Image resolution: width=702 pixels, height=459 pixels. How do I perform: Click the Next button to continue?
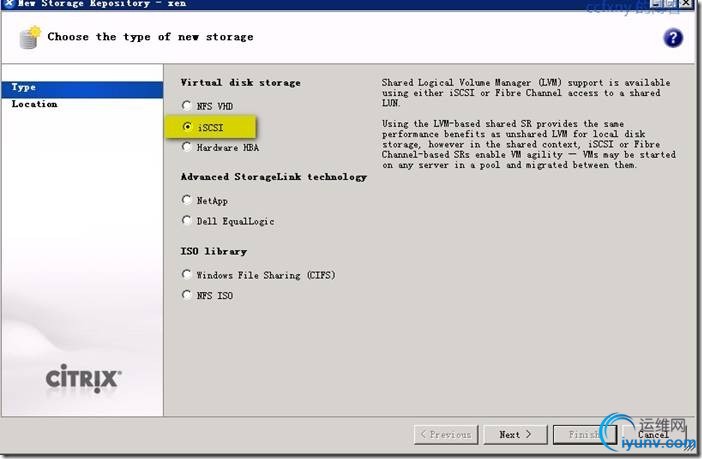(515, 434)
